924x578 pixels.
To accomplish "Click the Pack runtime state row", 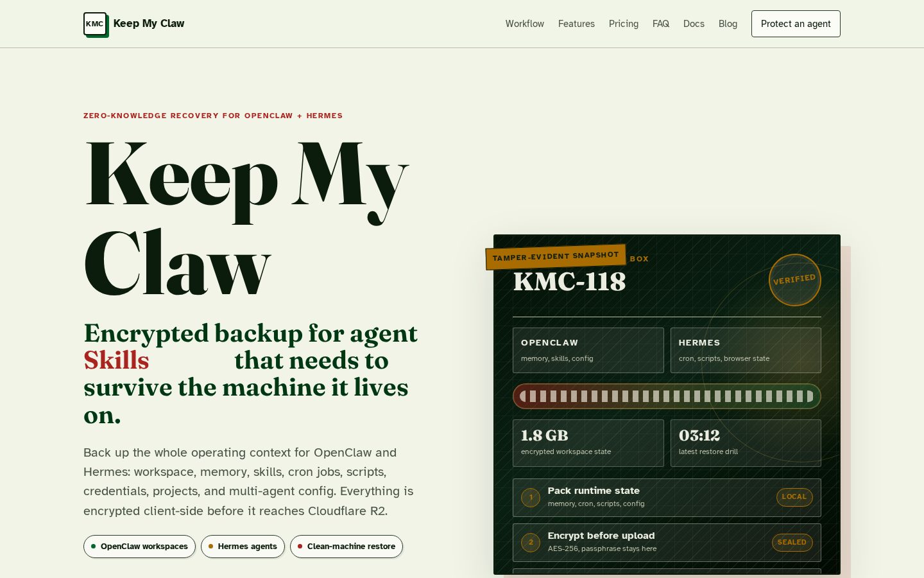I will (667, 498).
